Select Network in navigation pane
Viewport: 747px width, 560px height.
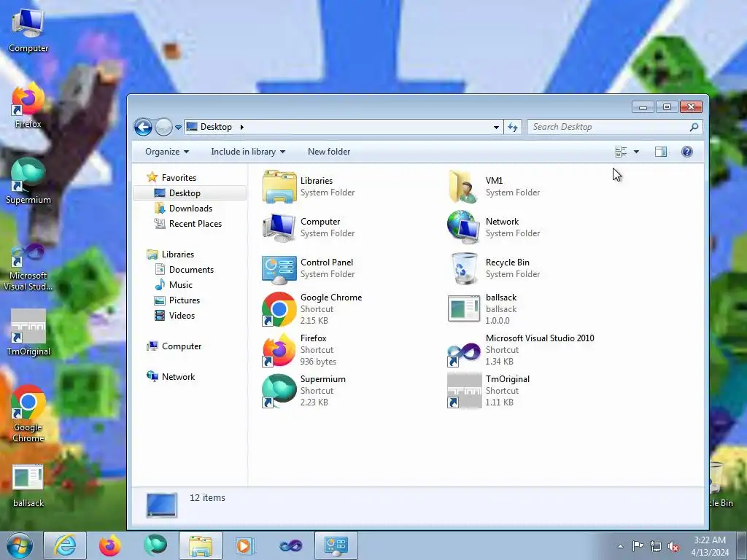click(x=178, y=377)
